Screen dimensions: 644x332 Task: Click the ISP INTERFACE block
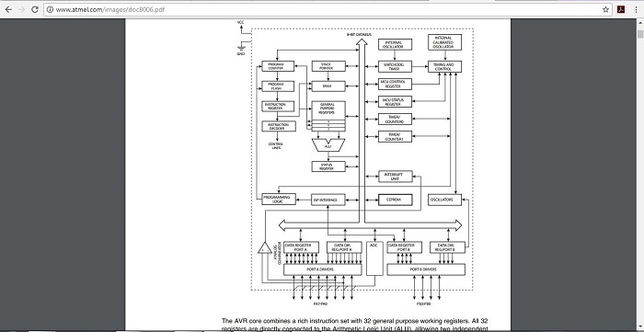[x=328, y=200]
